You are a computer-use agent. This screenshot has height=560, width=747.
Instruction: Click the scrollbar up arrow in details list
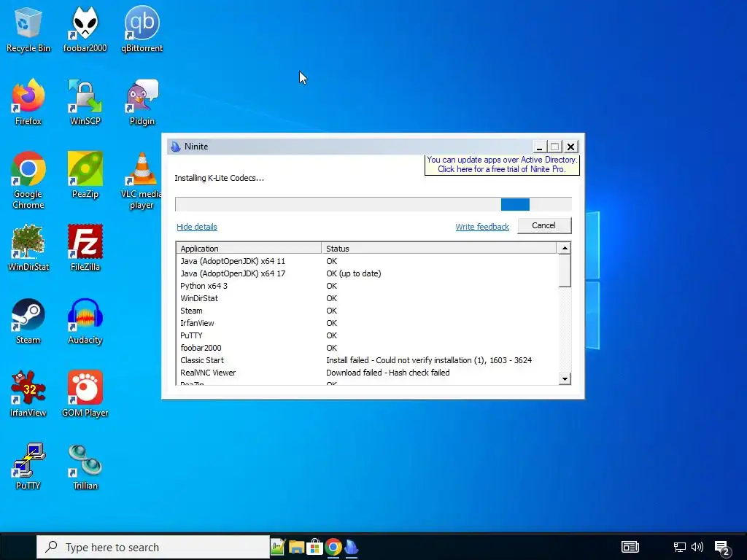pyautogui.click(x=565, y=248)
